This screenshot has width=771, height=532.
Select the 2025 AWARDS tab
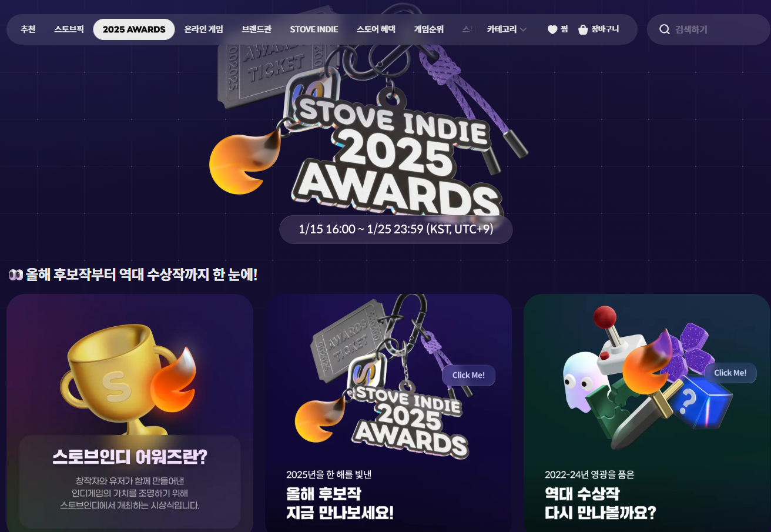tap(134, 29)
